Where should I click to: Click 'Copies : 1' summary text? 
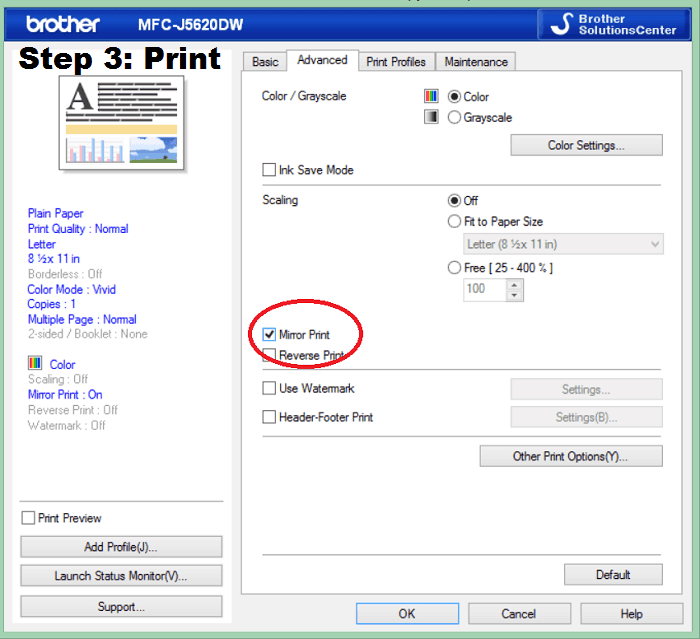52,304
